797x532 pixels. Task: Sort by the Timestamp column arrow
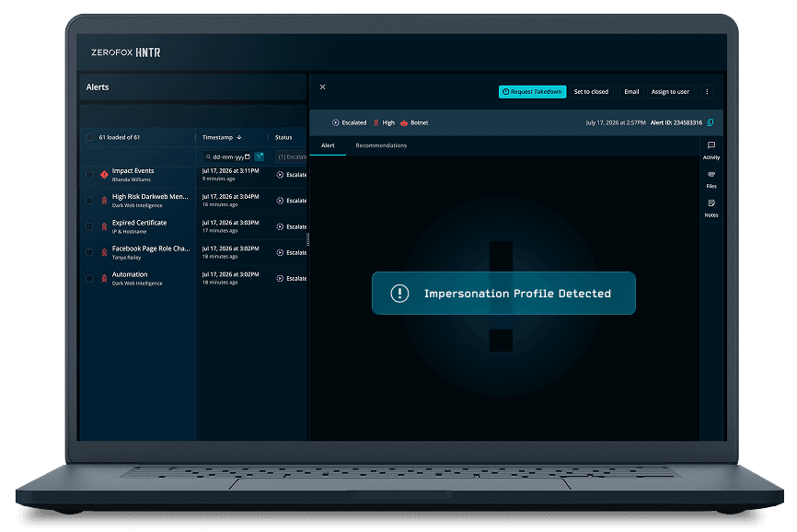[x=239, y=137]
